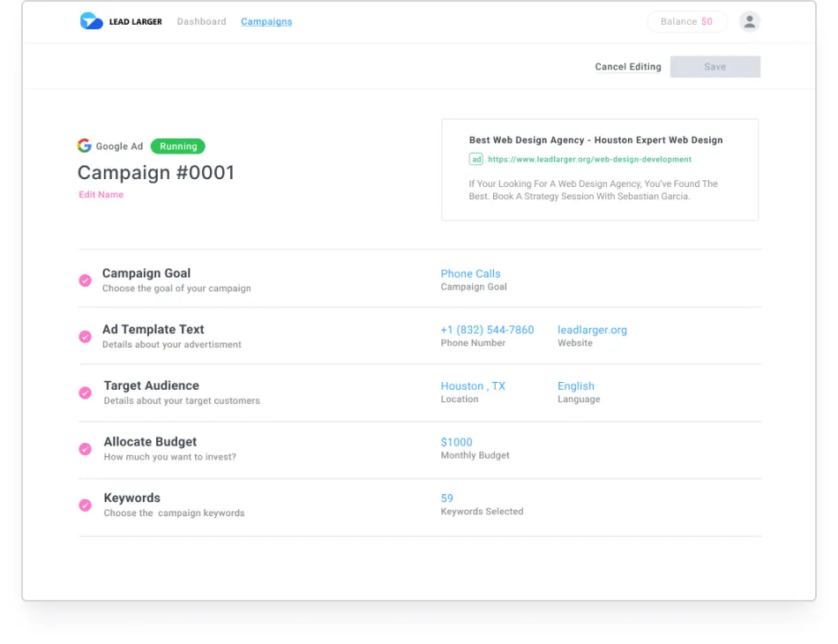Click the Target Audience heading

click(x=151, y=386)
